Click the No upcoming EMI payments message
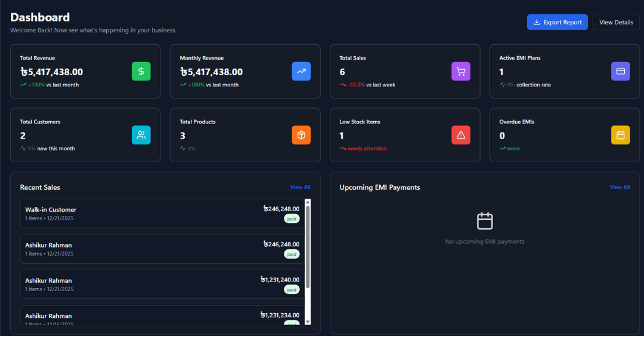Viewport: 644px width, 337px height. 485,242
